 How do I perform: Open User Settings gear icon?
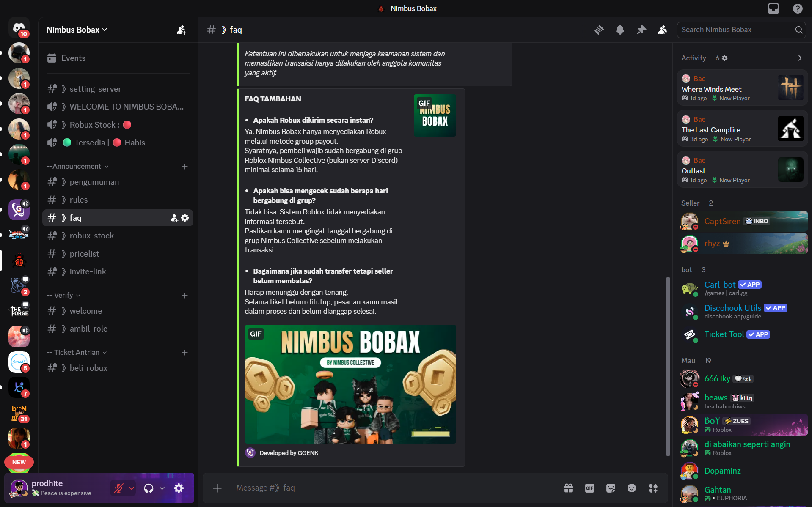tap(179, 488)
